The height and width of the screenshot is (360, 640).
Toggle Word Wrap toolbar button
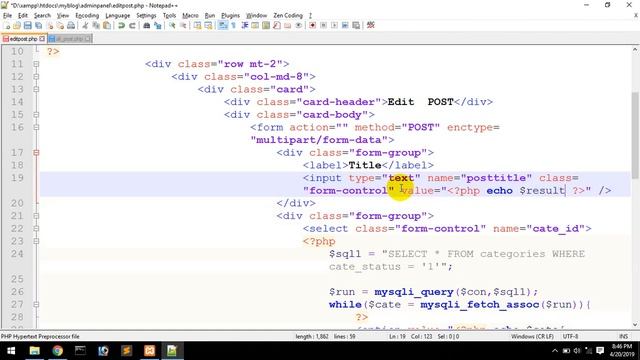pos(223,25)
